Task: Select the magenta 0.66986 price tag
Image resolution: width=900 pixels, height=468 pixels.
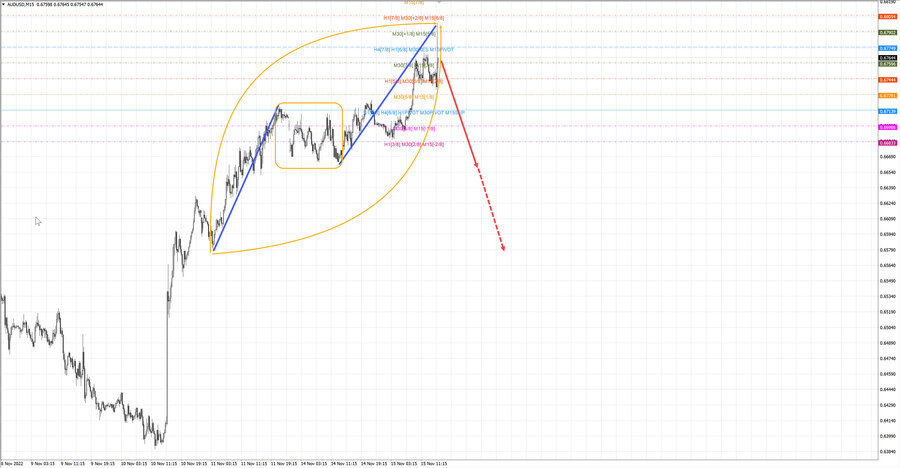Action: point(887,127)
